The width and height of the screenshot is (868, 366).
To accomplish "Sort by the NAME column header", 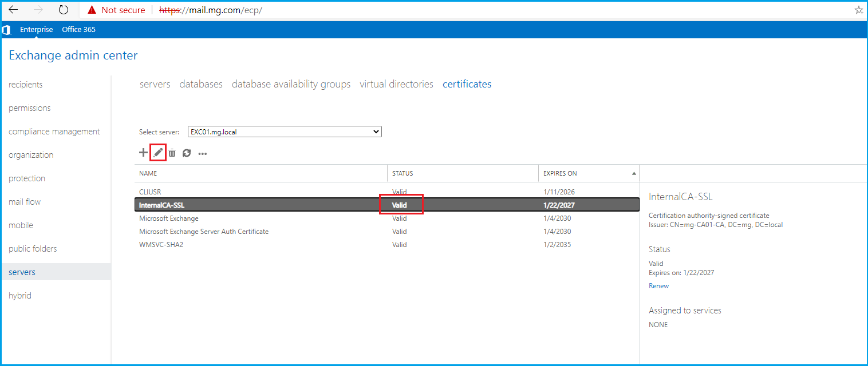I will pyautogui.click(x=148, y=173).
